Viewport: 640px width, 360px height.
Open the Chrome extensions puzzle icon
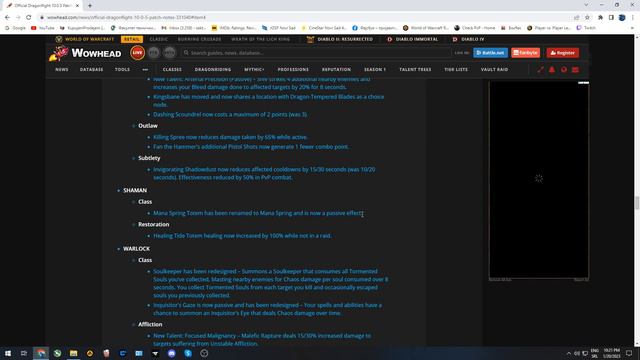600,18
